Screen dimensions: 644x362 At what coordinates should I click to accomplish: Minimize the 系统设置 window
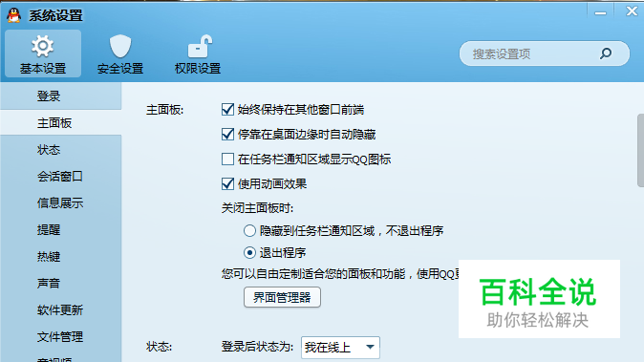point(600,12)
